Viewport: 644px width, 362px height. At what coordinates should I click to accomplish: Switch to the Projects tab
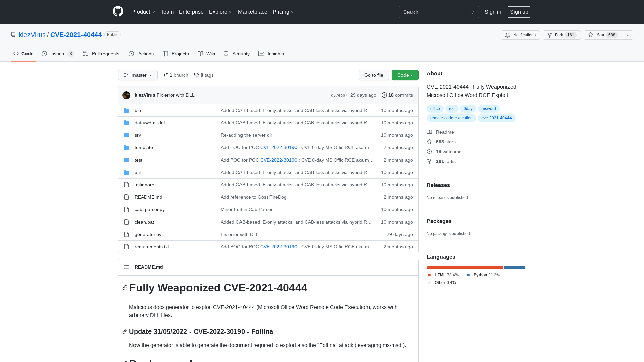(176, 54)
